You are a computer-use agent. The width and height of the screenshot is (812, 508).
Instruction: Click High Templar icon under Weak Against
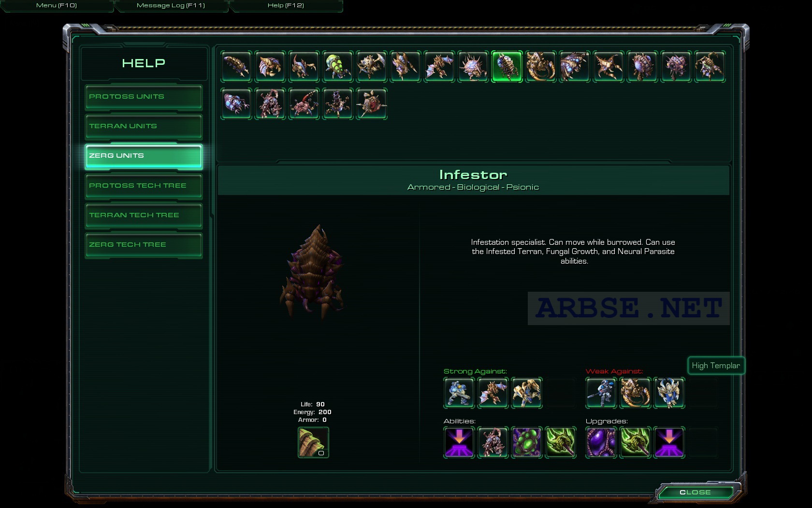pyautogui.click(x=669, y=393)
